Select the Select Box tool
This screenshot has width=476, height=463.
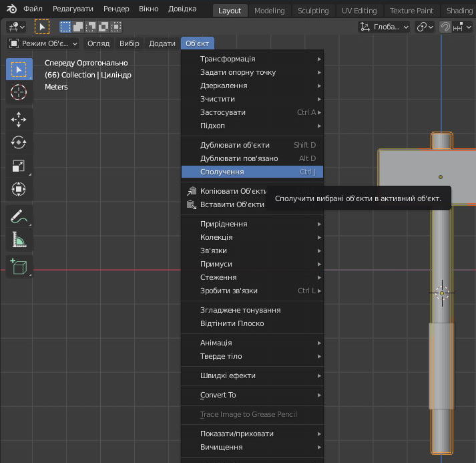[x=19, y=69]
